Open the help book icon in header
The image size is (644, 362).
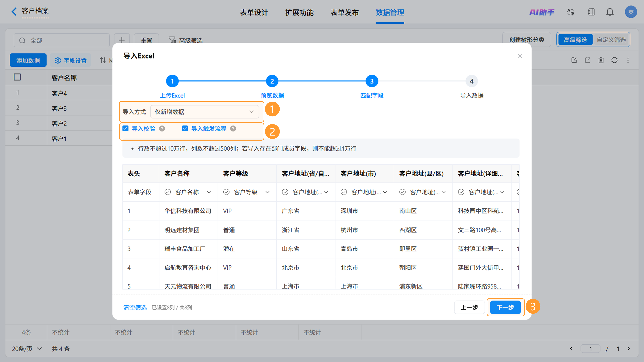[x=591, y=12]
